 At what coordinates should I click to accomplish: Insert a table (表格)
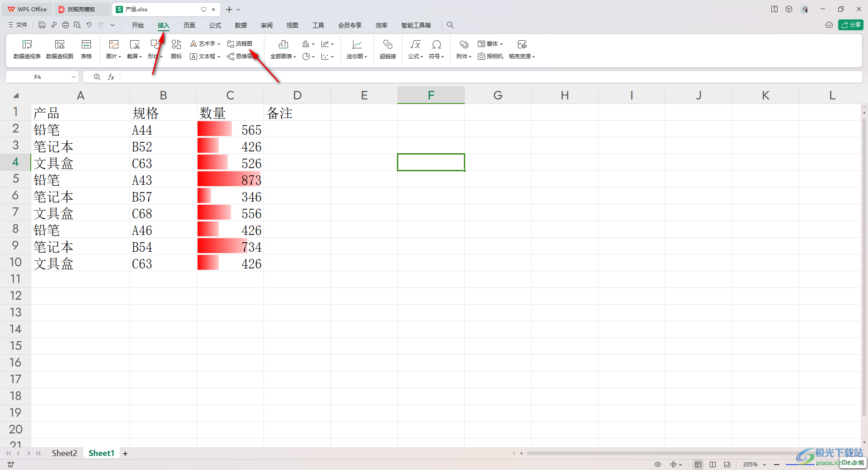coord(86,49)
